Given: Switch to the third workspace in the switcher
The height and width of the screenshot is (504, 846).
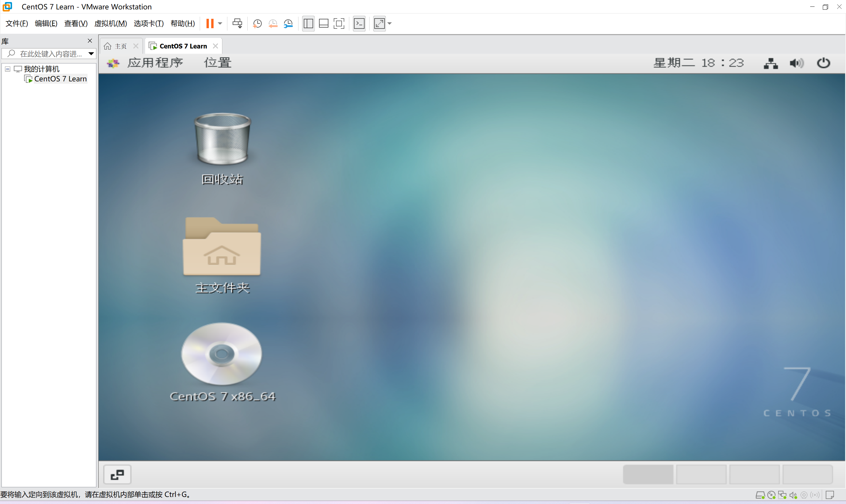Looking at the screenshot, I should tap(754, 474).
